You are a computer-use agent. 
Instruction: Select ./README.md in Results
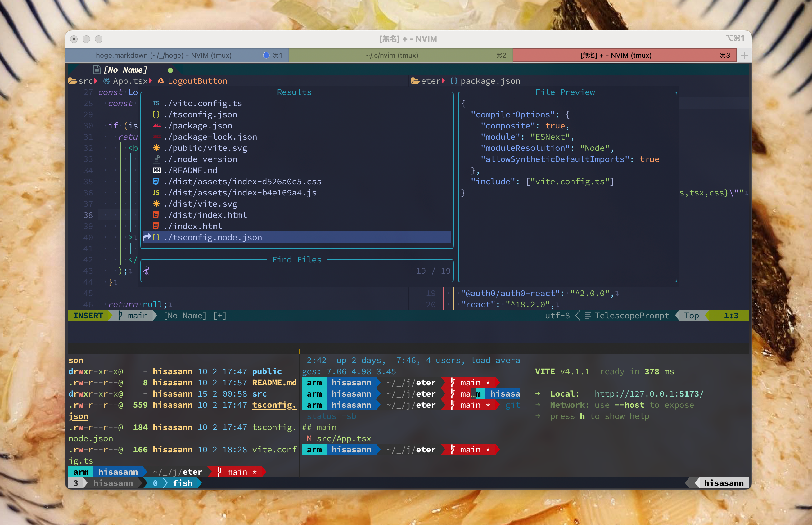pos(190,170)
